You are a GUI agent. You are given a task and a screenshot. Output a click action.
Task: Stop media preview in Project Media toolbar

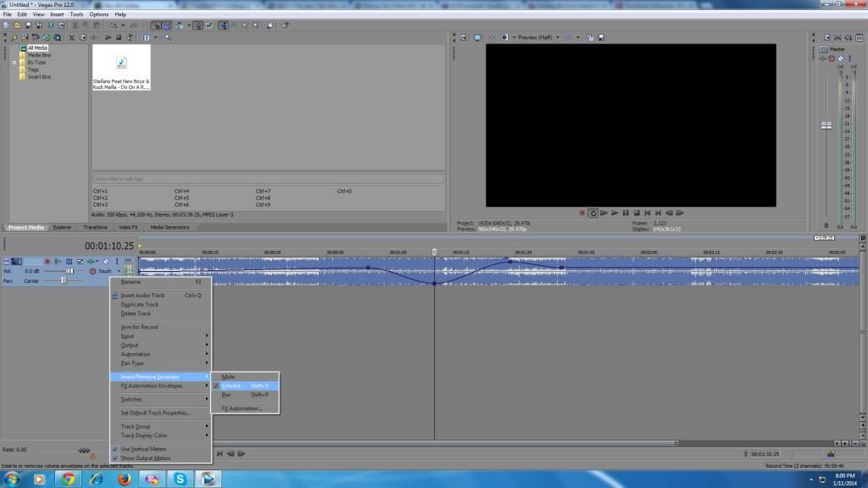point(119,37)
